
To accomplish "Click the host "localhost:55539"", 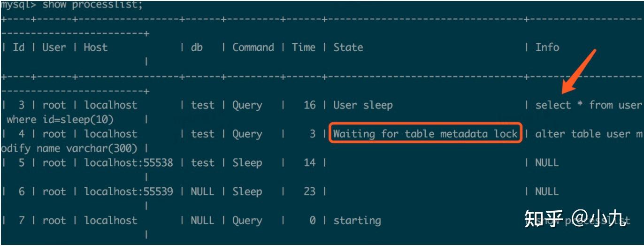I will click(x=128, y=191).
